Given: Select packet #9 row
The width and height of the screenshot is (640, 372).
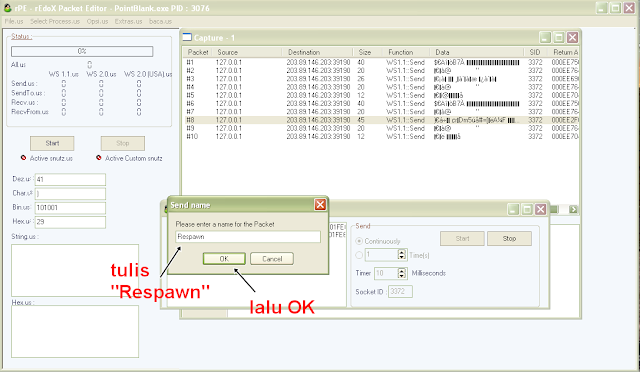Looking at the screenshot, I should point(381,128).
